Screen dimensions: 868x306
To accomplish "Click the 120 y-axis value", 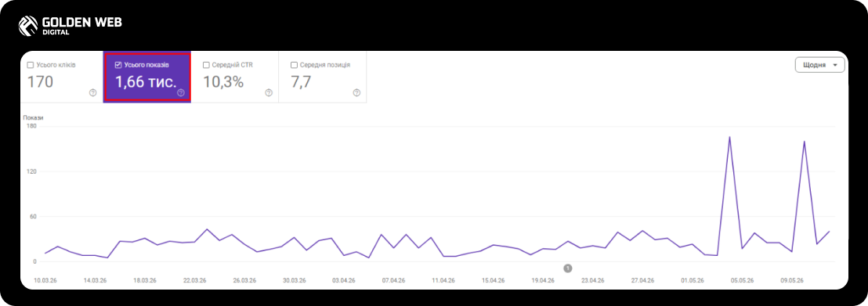I will click(31, 171).
